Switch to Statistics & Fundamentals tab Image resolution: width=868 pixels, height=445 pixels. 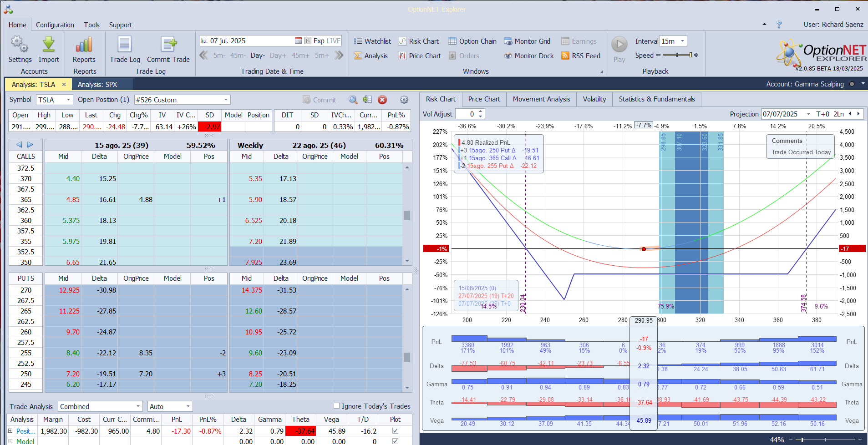click(657, 99)
